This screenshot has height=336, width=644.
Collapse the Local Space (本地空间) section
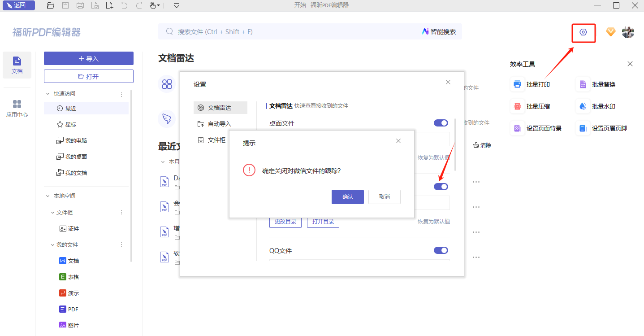[x=48, y=196]
